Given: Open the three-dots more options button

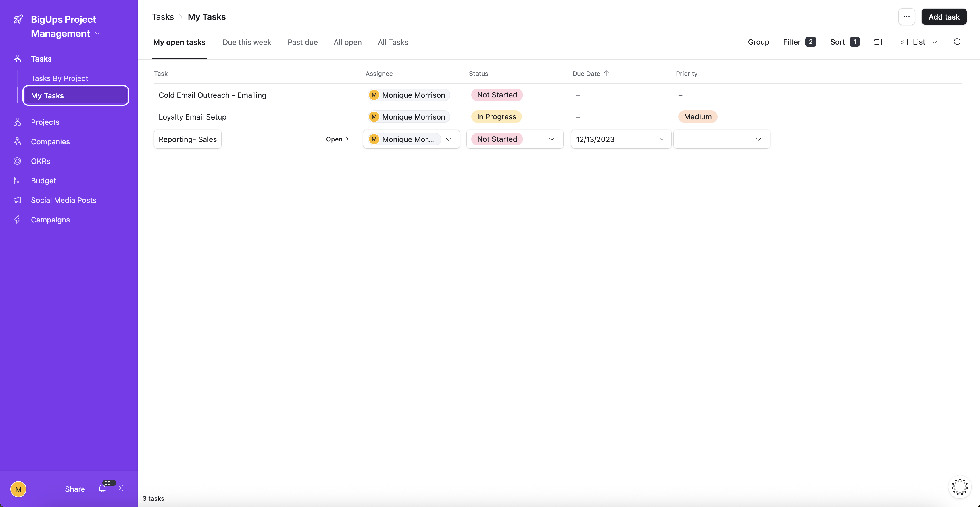Looking at the screenshot, I should 907,17.
